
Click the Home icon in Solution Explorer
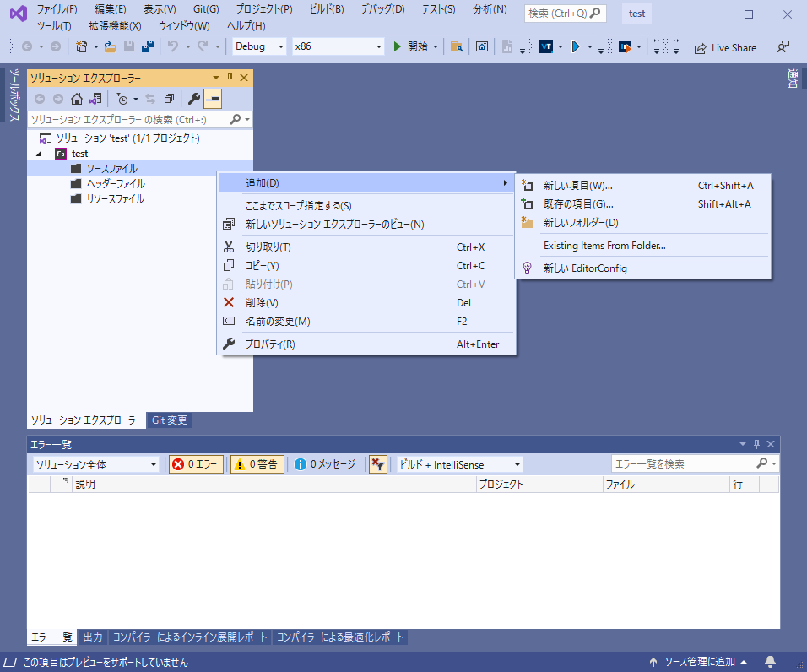pyautogui.click(x=77, y=99)
